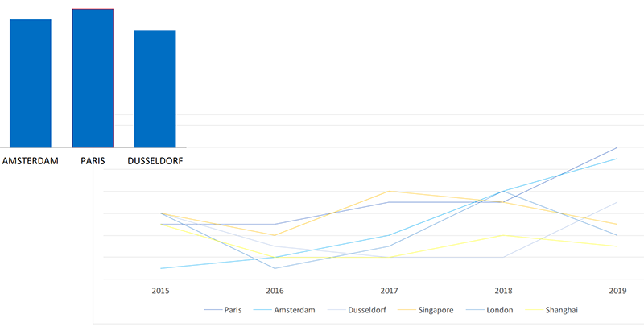The image size is (644, 331).
Task: Select the Shanghai line point at 2018
Action: click(x=503, y=235)
